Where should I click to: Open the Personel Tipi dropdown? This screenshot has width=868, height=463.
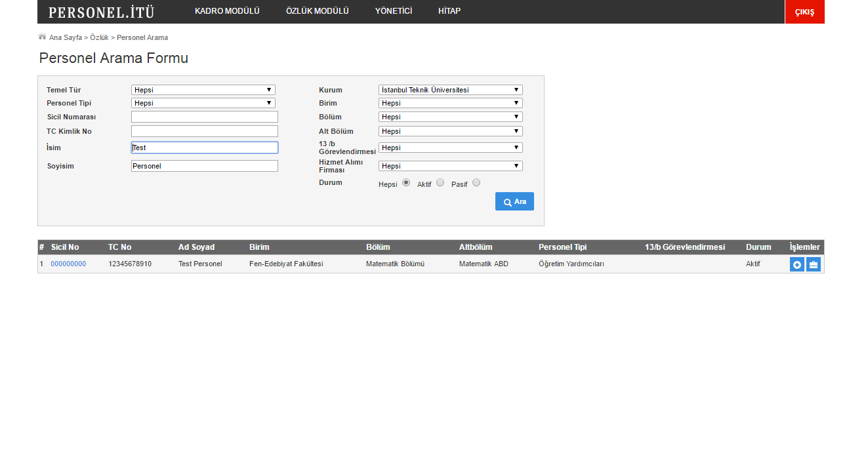coord(203,103)
